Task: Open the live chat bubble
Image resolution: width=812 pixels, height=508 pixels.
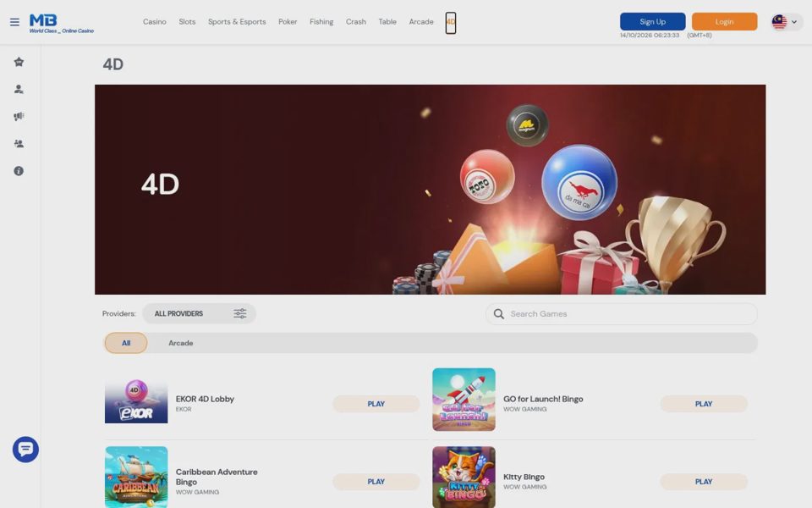Action: [x=25, y=450]
